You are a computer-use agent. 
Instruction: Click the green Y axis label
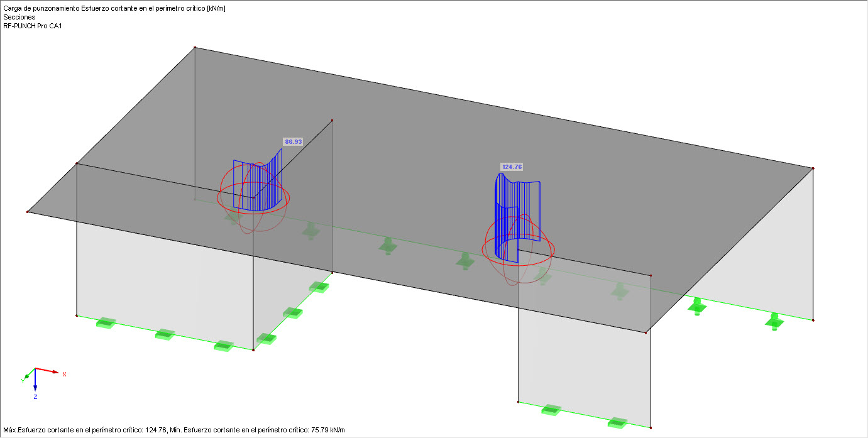coord(23,381)
